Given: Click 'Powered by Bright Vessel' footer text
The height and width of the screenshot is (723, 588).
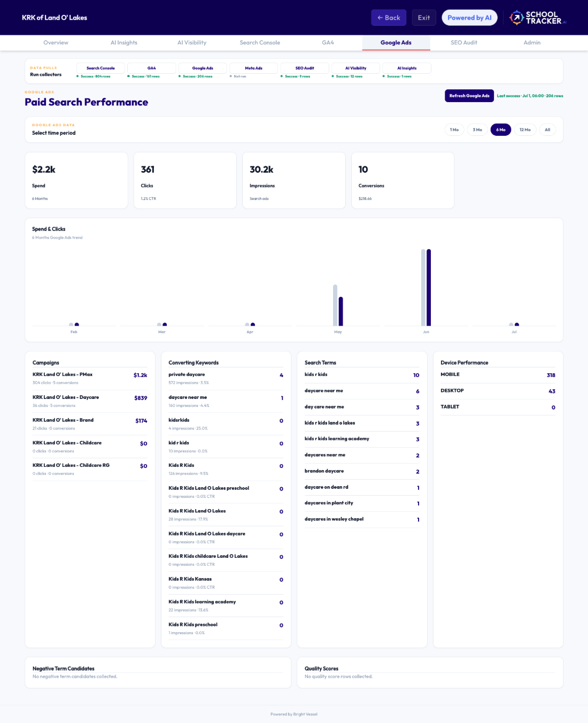Looking at the screenshot, I should (x=294, y=714).
